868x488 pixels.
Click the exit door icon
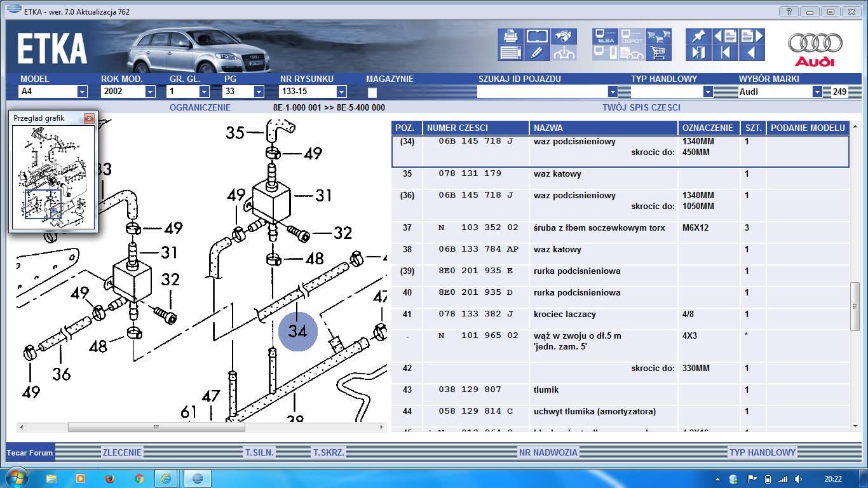coord(698,53)
